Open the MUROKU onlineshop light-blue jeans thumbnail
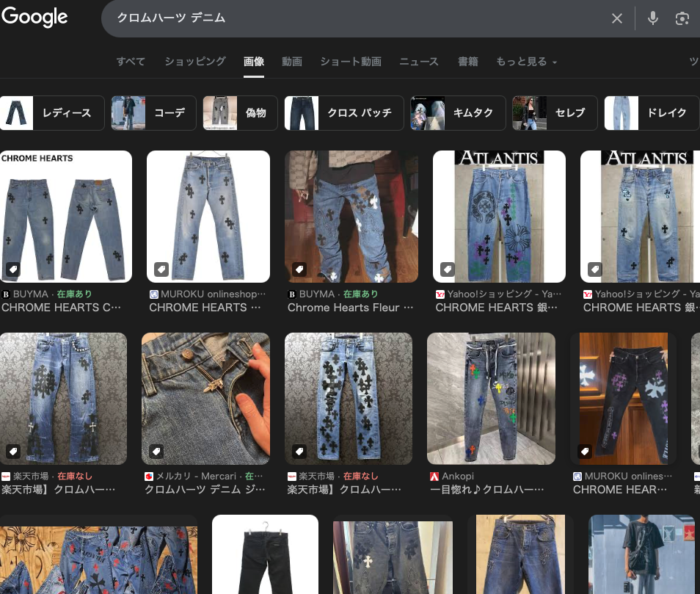700x594 pixels. 208,217
